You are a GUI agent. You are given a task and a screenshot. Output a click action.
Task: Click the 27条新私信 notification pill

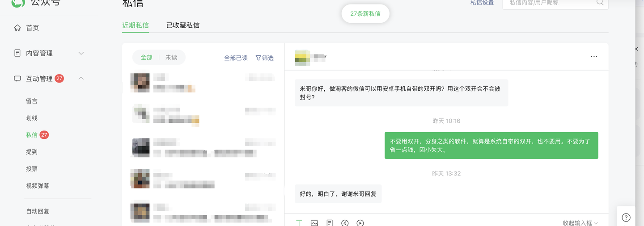pos(365,14)
